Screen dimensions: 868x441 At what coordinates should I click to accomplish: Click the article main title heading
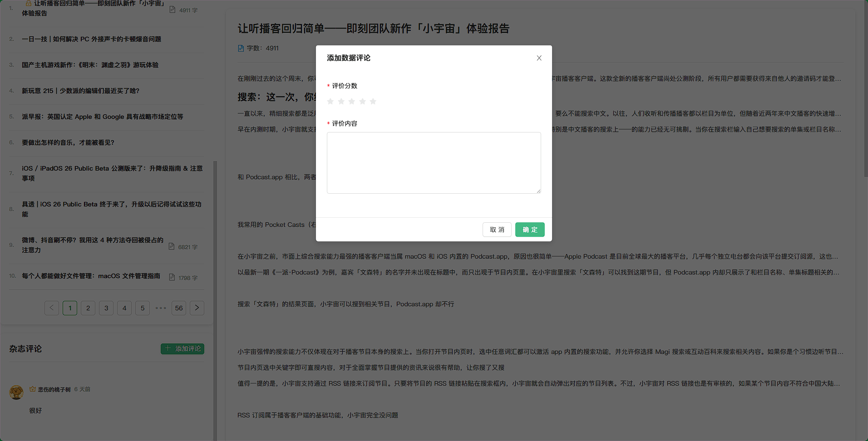(x=374, y=29)
